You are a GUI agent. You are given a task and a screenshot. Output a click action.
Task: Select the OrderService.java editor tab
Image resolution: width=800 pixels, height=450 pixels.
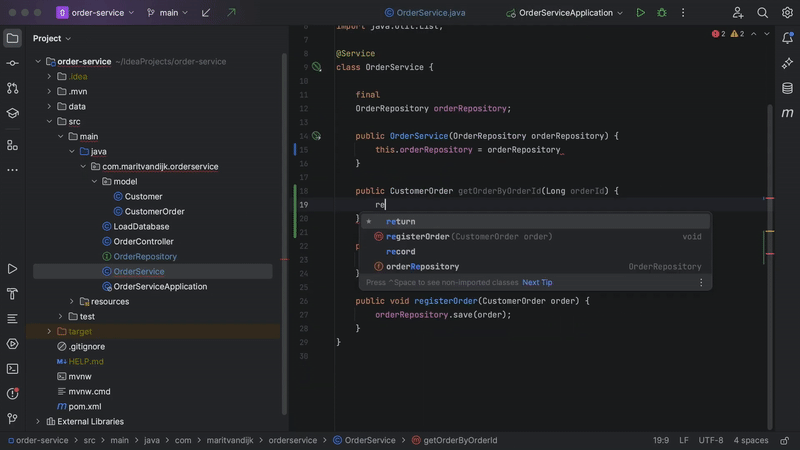coord(425,13)
